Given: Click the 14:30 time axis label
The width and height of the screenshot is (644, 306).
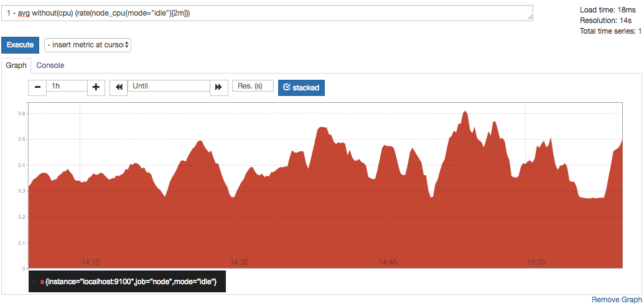Looking at the screenshot, I should pos(240,262).
